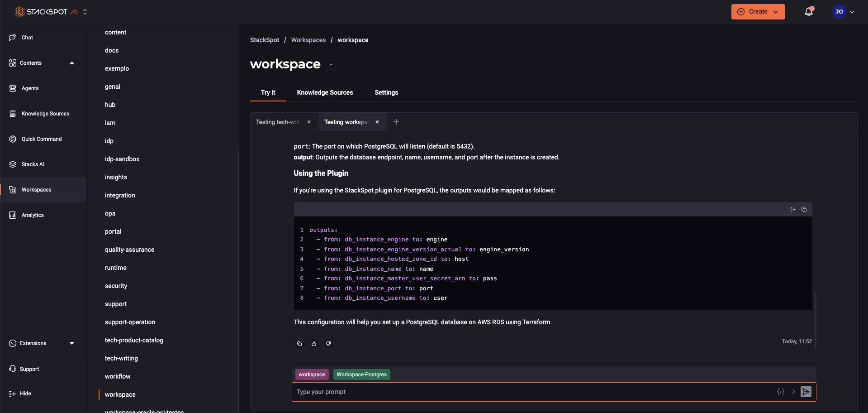The image size is (868, 413).
Task: Close the Testing workspace tab
Action: [377, 122]
